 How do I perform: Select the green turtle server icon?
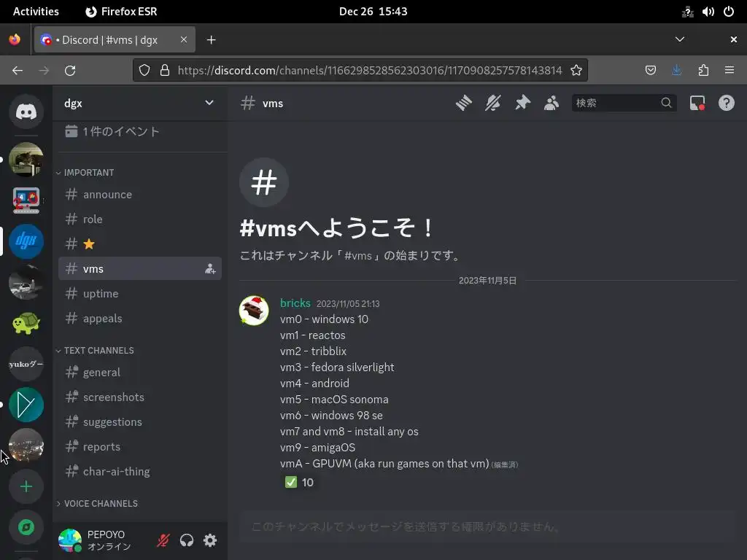coord(26,323)
